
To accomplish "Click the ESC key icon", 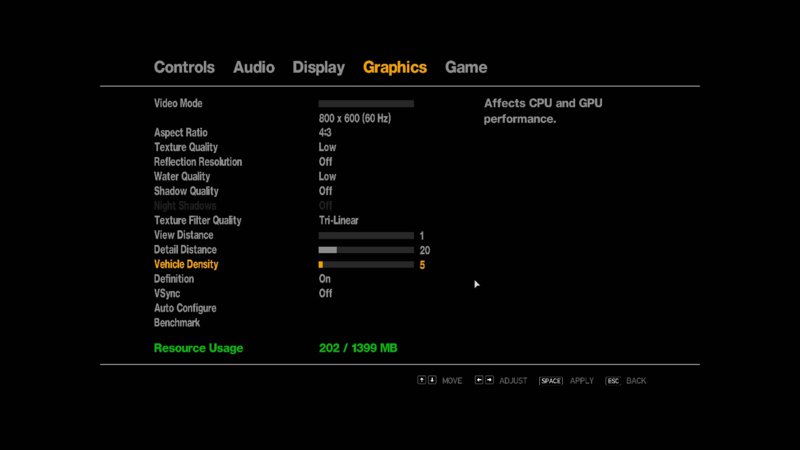I will [613, 381].
